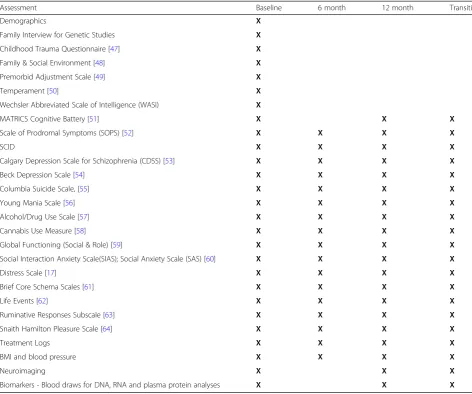Follow citation [58] for Cannabis Use Measure
472x394 pixels.
(x=80, y=231)
